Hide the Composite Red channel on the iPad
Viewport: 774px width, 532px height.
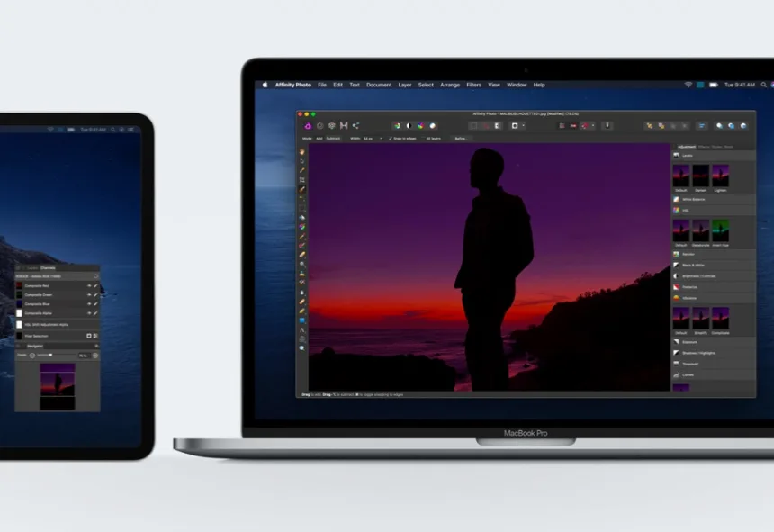pyautogui.click(x=88, y=285)
